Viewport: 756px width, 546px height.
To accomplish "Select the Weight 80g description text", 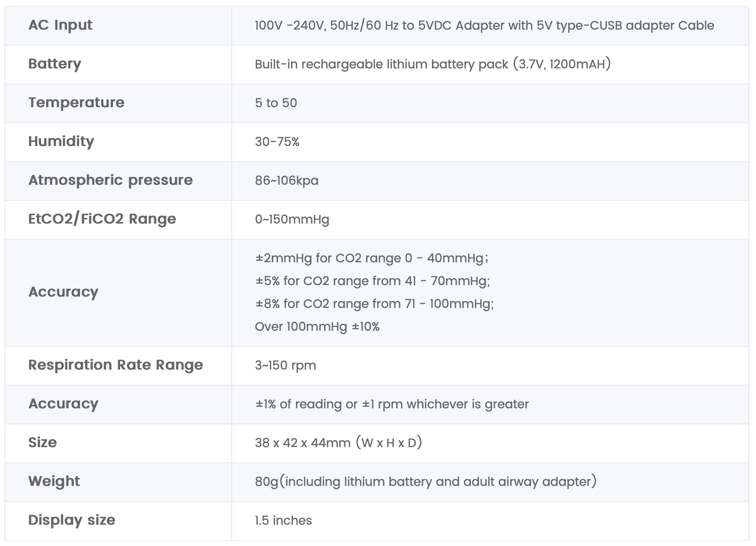I will [426, 482].
